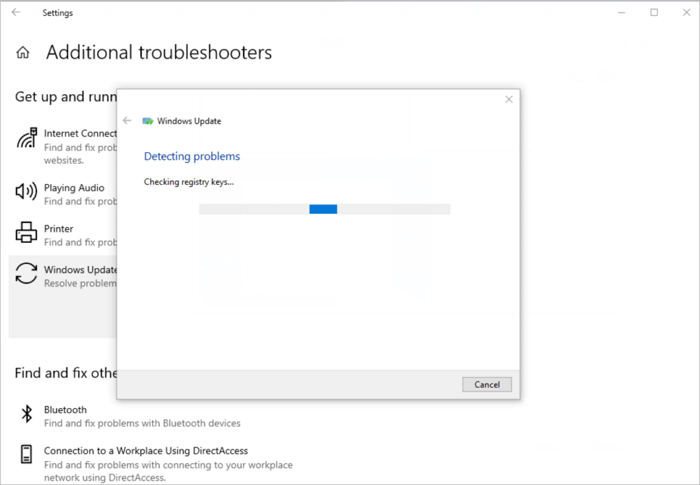Click the Printer icon
The height and width of the screenshot is (485, 700).
click(26, 232)
